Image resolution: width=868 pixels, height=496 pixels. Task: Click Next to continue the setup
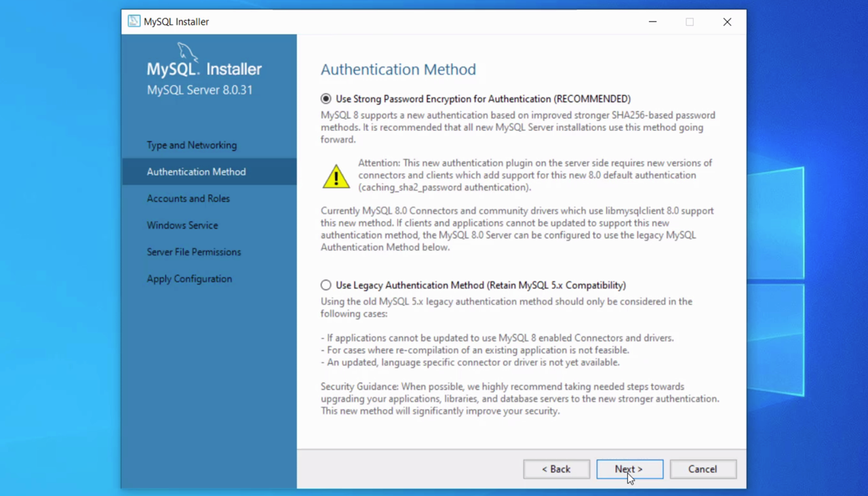[x=629, y=469]
